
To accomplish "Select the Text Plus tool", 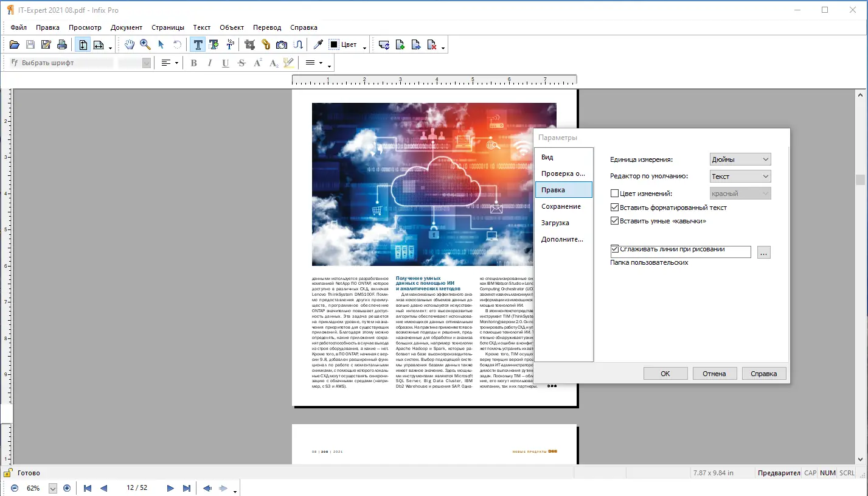I will [214, 44].
